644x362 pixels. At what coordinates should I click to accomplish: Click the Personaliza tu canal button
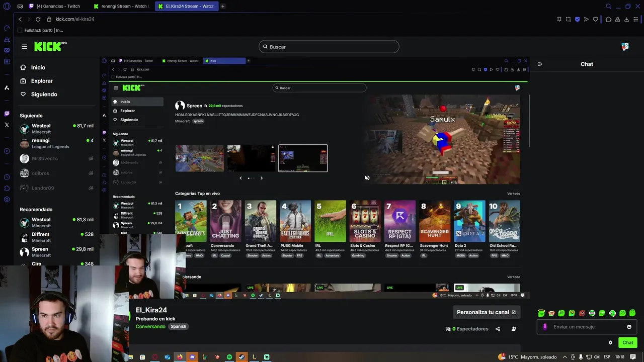[x=487, y=312]
